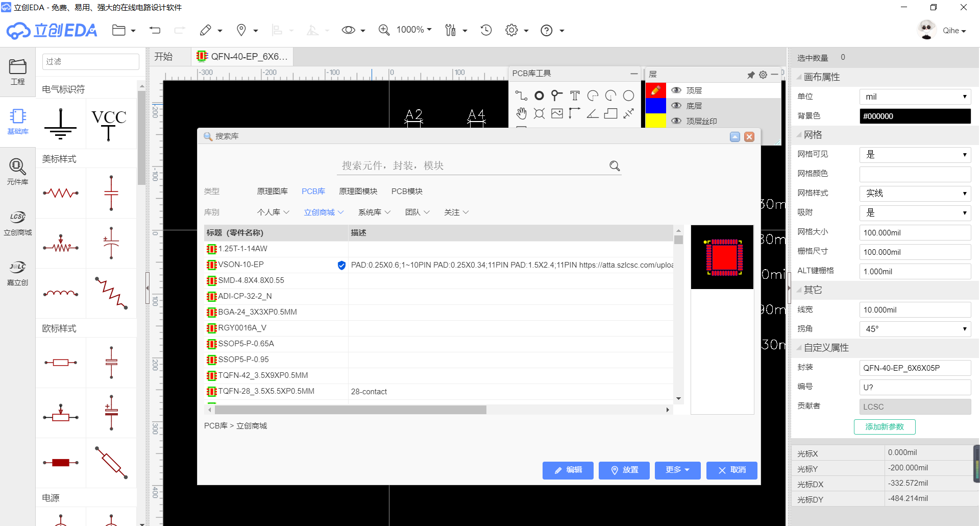Click the 取消 cancel button

point(731,470)
